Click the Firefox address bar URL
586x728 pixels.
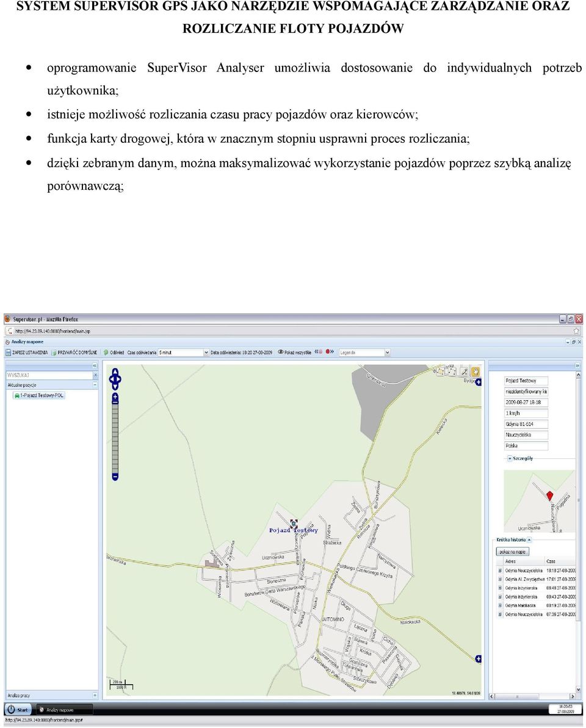point(53,331)
